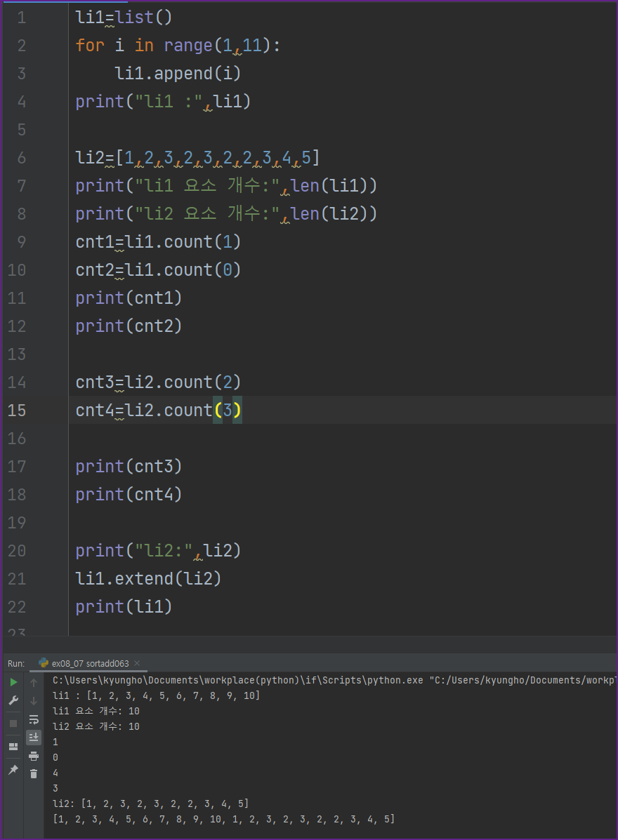Restore layout via the layout icon
The height and width of the screenshot is (840, 618).
tap(13, 746)
